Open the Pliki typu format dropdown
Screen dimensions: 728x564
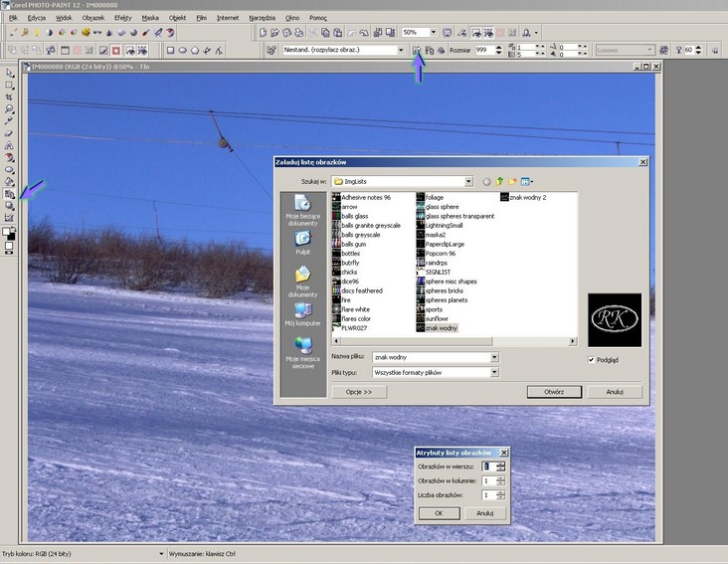click(x=493, y=373)
